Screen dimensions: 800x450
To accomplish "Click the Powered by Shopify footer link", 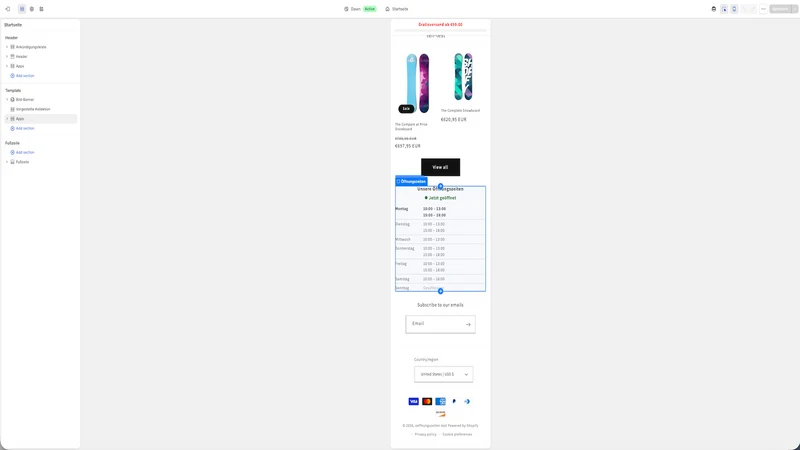I will [x=463, y=426].
